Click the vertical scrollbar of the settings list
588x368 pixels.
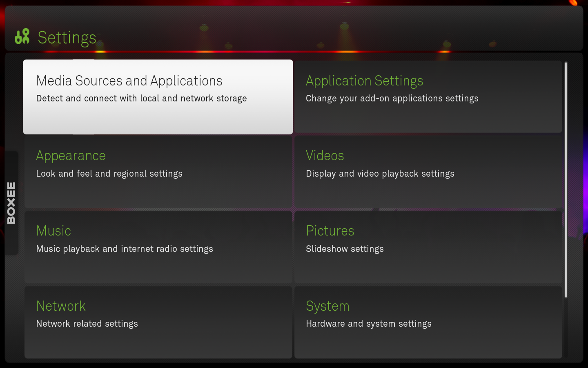[x=566, y=180]
